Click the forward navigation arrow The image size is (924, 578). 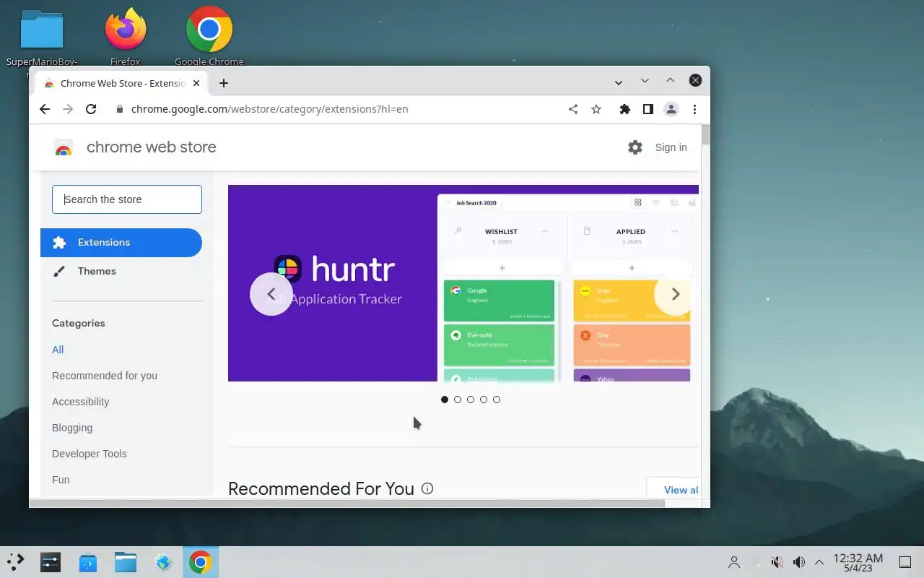(68, 109)
